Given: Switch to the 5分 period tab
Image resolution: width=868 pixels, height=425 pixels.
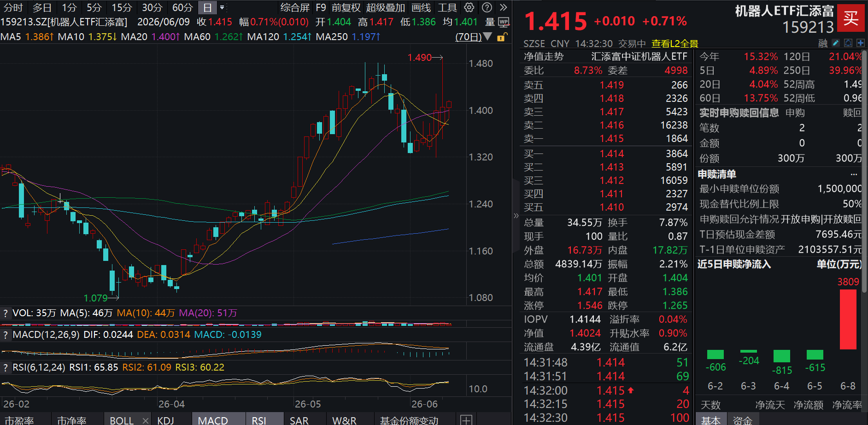Looking at the screenshot, I should click(x=94, y=7).
